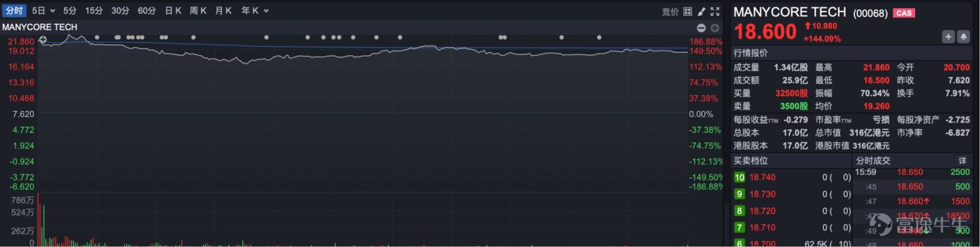Open the dropdown arrow beside 5日
980x247 pixels.
(x=53, y=11)
